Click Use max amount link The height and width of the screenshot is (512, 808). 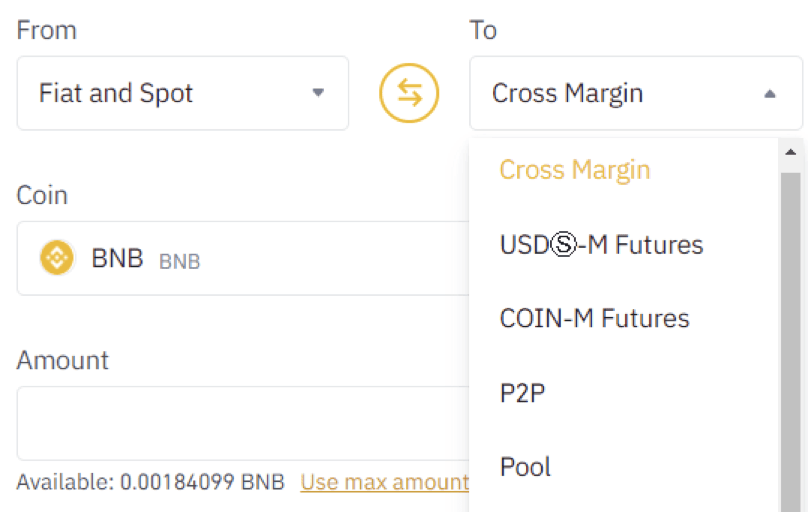click(x=384, y=483)
